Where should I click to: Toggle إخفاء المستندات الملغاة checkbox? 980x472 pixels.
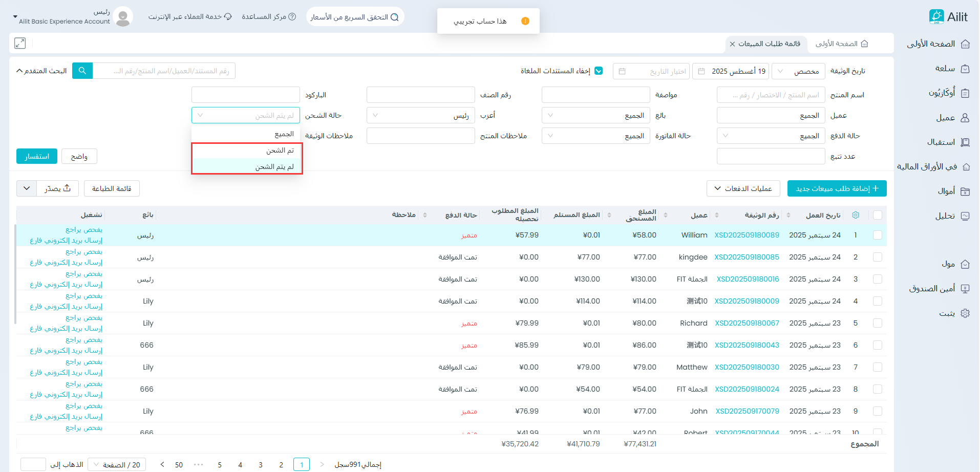pos(599,71)
